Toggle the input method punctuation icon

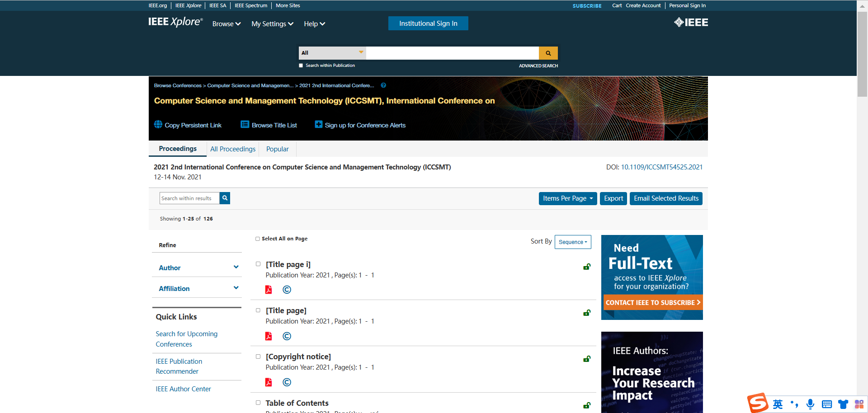coord(794,404)
